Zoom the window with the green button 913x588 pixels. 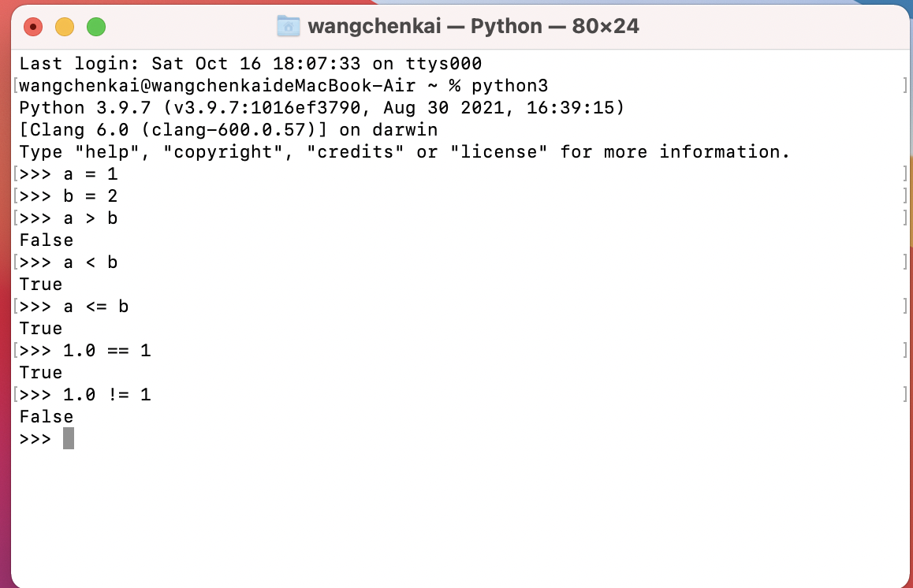click(x=96, y=28)
